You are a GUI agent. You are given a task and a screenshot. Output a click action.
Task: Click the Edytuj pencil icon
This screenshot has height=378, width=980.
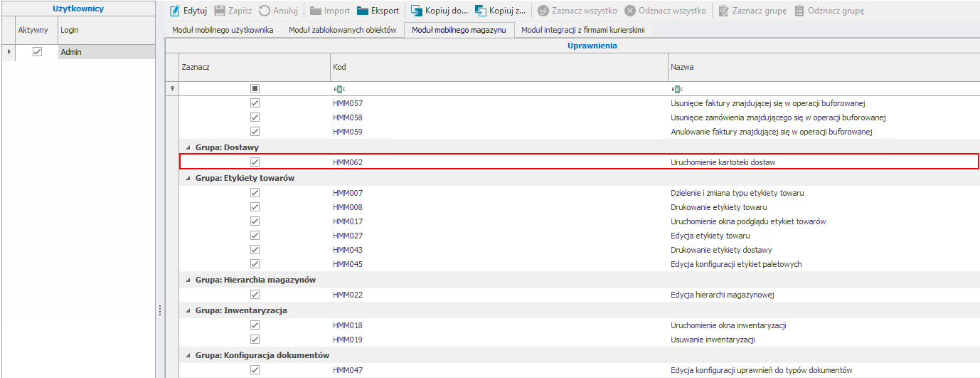coord(175,11)
